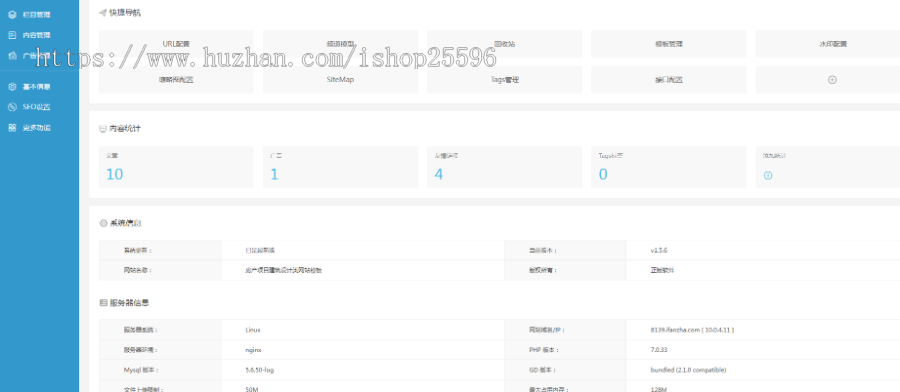
Task: Open the 接口配置 shortcut tile
Action: (x=669, y=80)
